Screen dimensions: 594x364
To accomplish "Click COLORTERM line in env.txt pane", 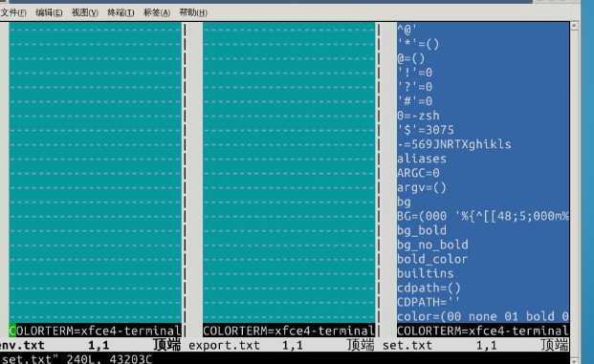I will (x=95, y=331).
